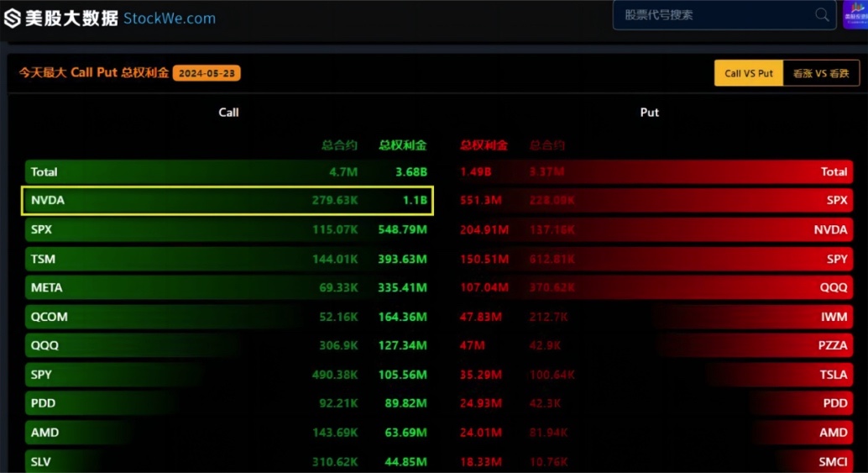Click the META call row

tap(227, 287)
